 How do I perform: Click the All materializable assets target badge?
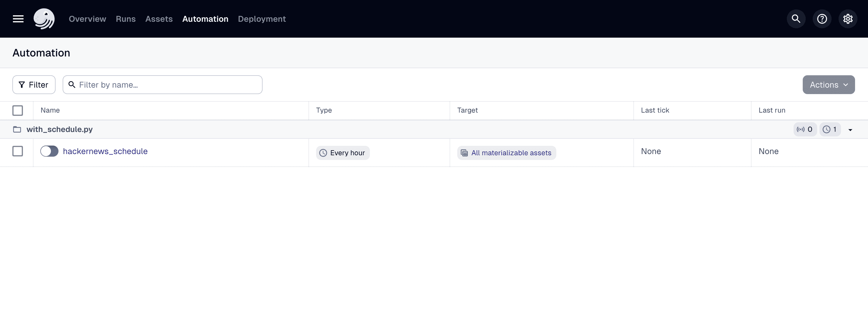pos(506,152)
